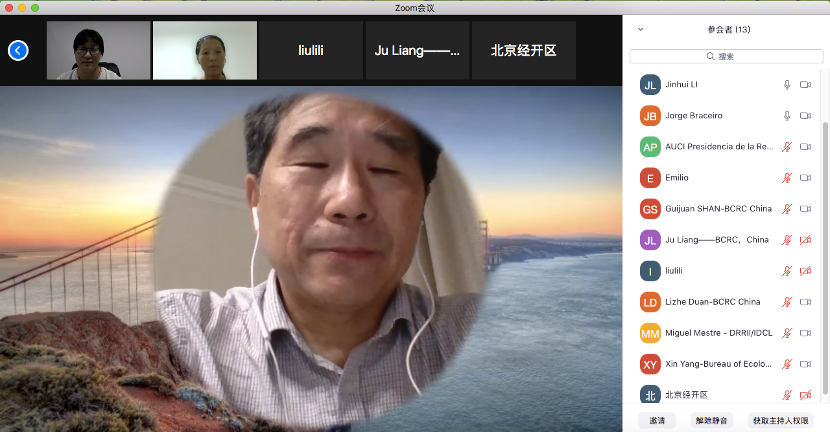Click Xin Yang XY avatar
Viewport: 830px width, 432px height.
pos(650,364)
